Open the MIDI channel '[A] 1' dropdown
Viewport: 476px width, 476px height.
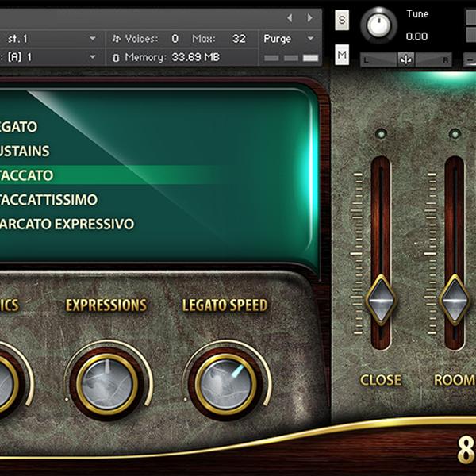click(93, 57)
